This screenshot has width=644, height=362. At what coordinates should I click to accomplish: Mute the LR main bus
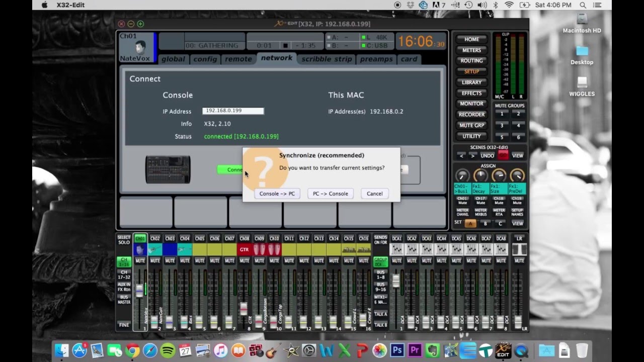pos(519,261)
